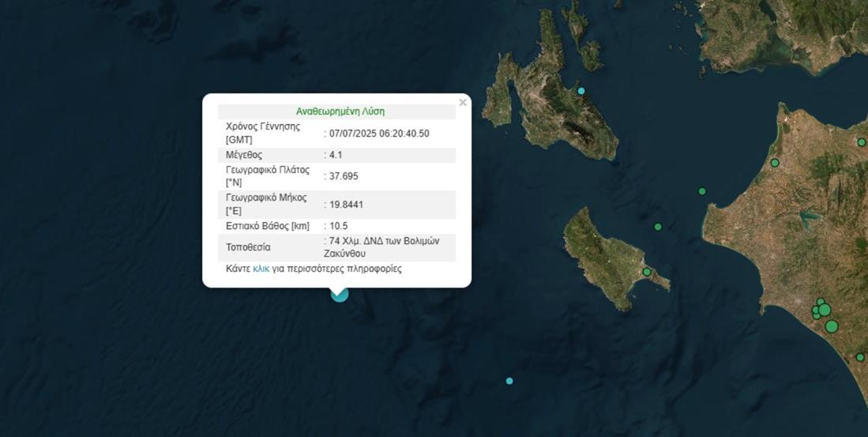
Task: Select the green marker at the bottom-right map edge
Action: click(x=860, y=357)
